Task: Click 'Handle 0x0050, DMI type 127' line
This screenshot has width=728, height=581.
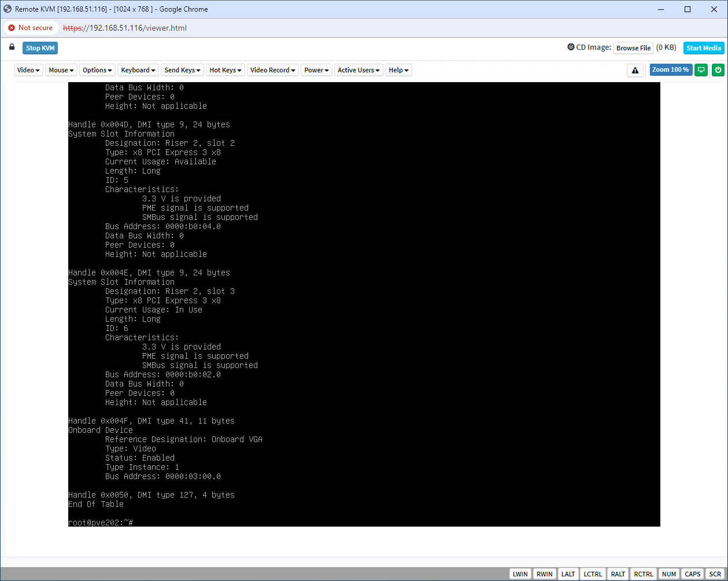Action: (x=151, y=495)
